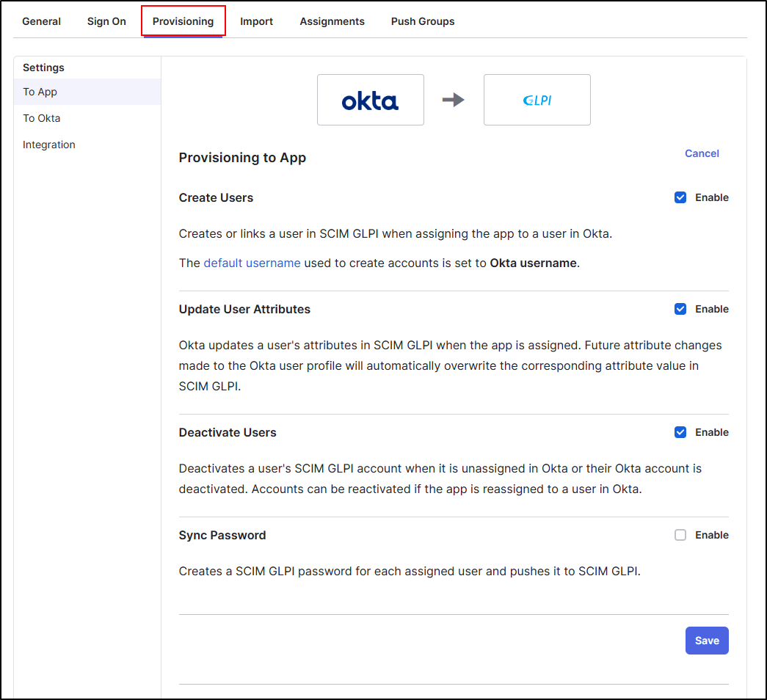
Task: Enable the Sync Password checkbox
Action: pyautogui.click(x=680, y=535)
